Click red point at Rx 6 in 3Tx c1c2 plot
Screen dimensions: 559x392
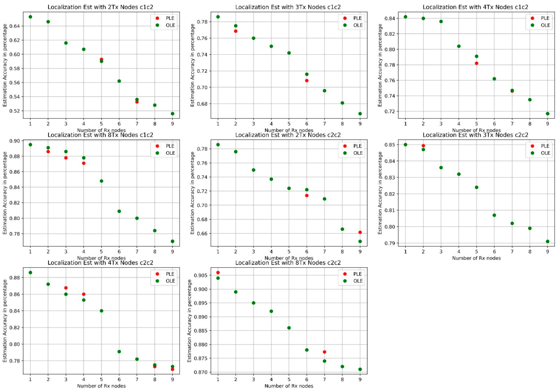[307, 81]
